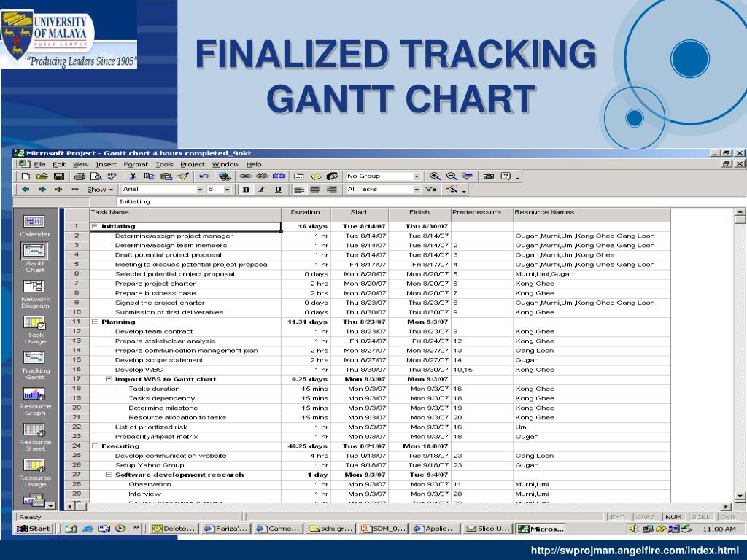Open the Format menu

click(136, 164)
